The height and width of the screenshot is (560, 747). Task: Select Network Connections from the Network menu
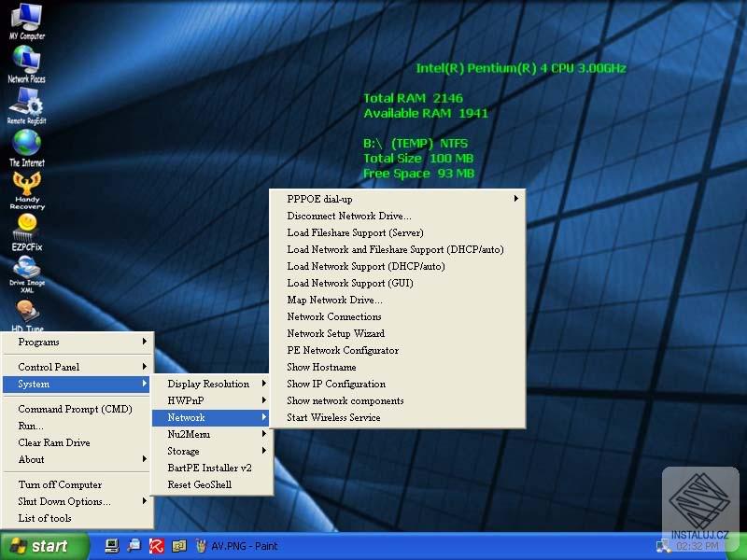[x=336, y=316]
